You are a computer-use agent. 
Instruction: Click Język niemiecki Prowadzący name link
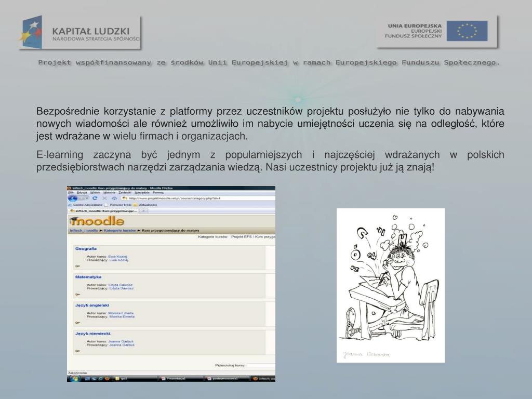click(122, 345)
